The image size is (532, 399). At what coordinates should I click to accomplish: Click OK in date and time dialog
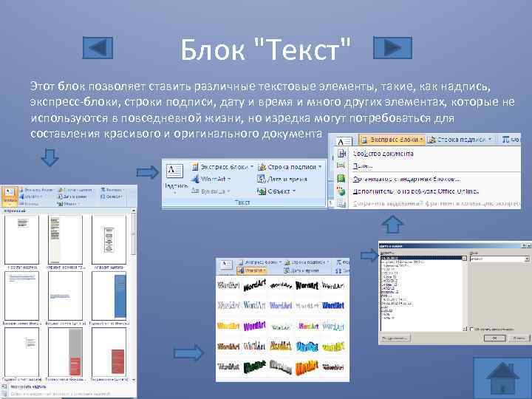click(x=494, y=338)
